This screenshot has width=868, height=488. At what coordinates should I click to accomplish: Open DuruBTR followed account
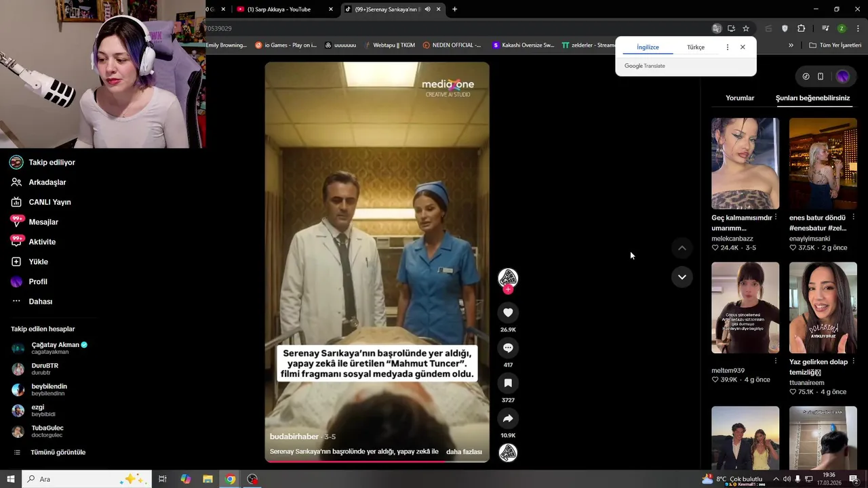point(35,369)
